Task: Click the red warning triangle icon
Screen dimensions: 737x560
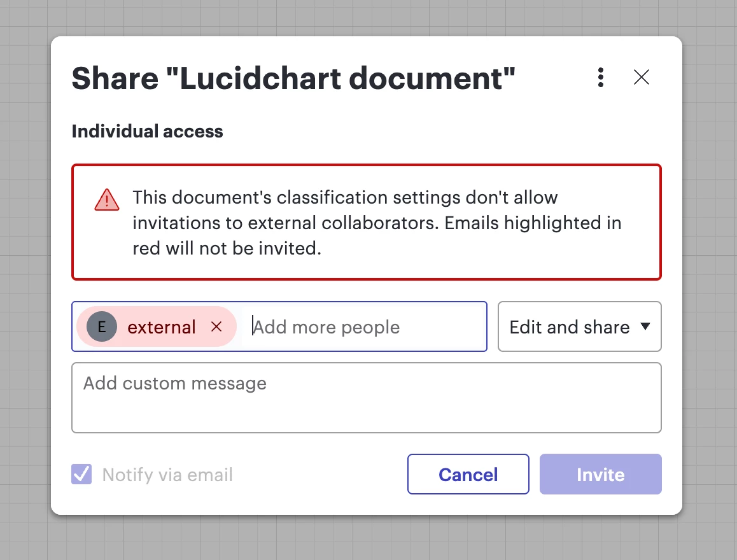Action: click(107, 200)
